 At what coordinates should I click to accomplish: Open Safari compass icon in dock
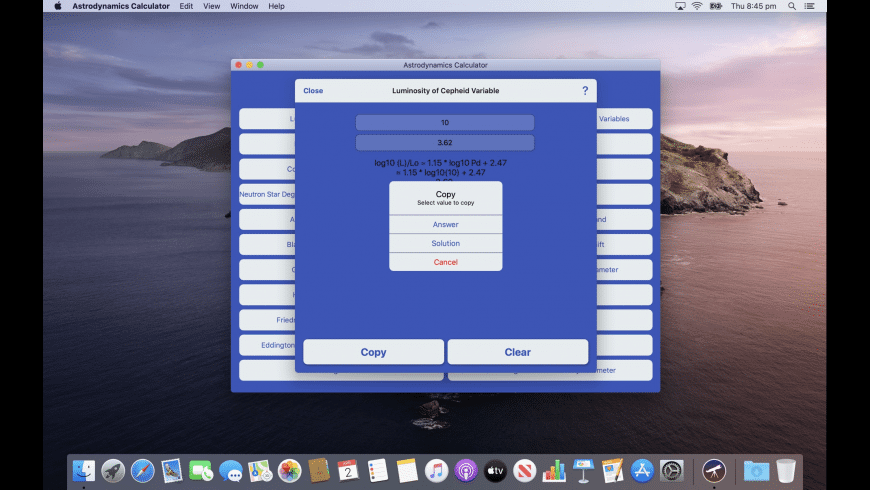click(143, 471)
